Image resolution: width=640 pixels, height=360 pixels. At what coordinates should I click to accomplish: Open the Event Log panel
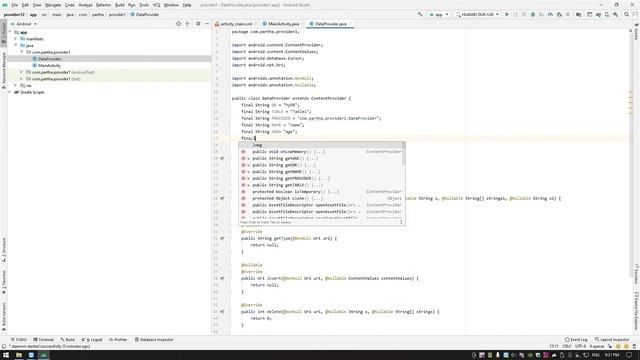tap(576, 339)
